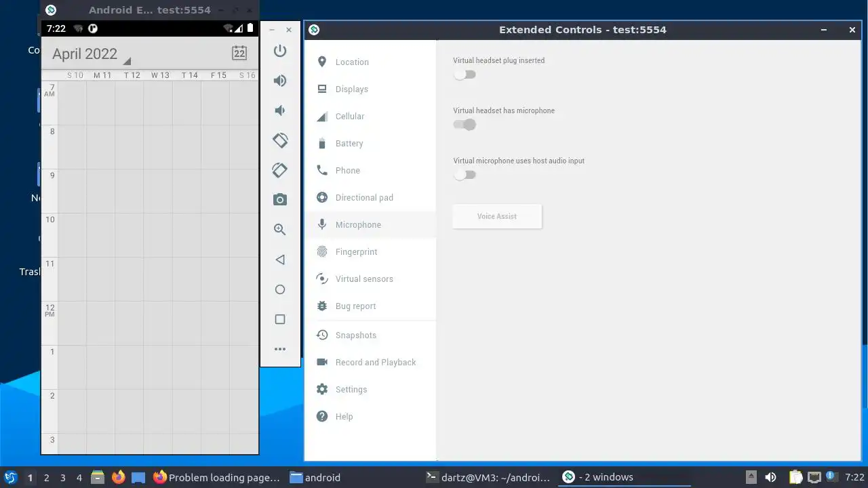The height and width of the screenshot is (488, 868).
Task: Toggle Virtual microphone uses host audio input
Action: point(465,175)
